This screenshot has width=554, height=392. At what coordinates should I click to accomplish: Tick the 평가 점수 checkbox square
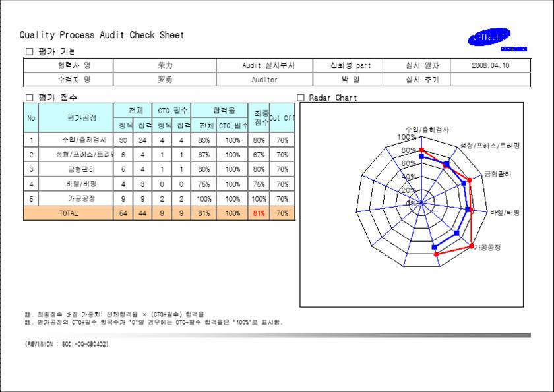pos(29,98)
